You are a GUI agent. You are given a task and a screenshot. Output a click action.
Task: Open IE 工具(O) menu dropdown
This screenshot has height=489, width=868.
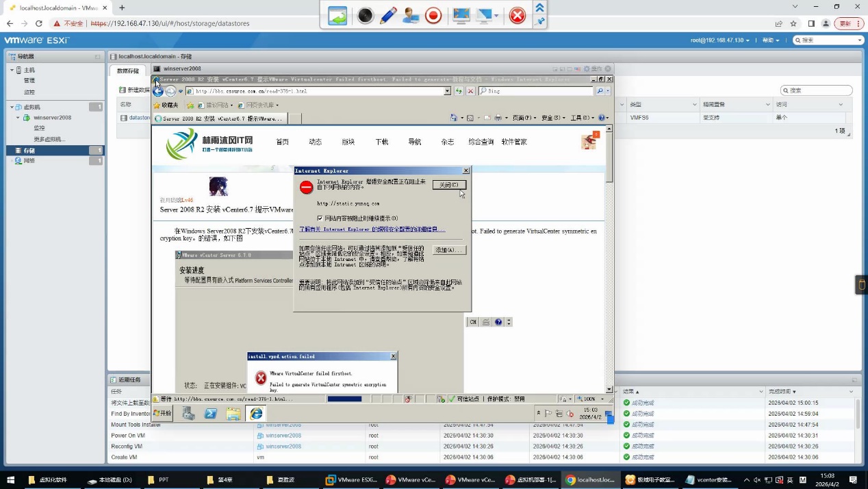click(583, 118)
